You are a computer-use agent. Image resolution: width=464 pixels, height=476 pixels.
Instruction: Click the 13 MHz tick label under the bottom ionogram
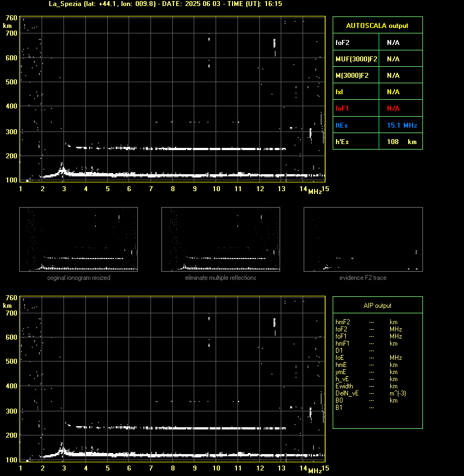[281, 468]
